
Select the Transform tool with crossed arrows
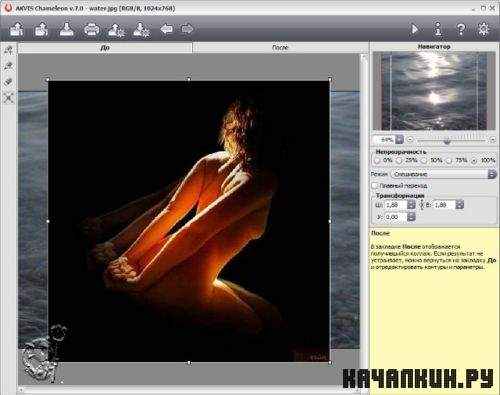pos(9,98)
